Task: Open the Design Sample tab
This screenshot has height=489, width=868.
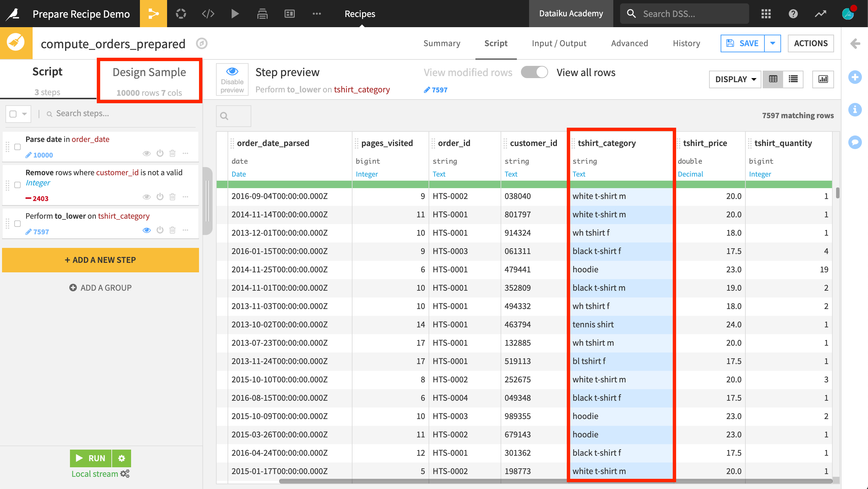Action: (x=149, y=81)
